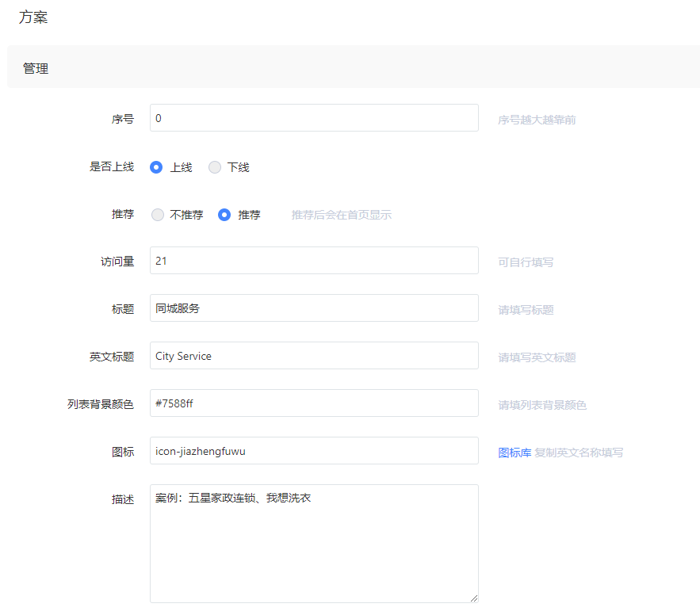Choose the 不推荐 radio option
700x615 pixels.
pos(158,215)
